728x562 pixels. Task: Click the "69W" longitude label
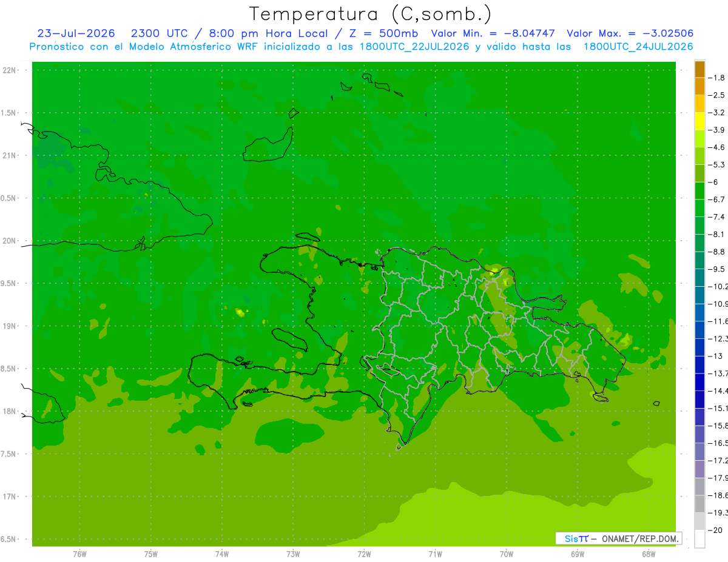pos(578,554)
